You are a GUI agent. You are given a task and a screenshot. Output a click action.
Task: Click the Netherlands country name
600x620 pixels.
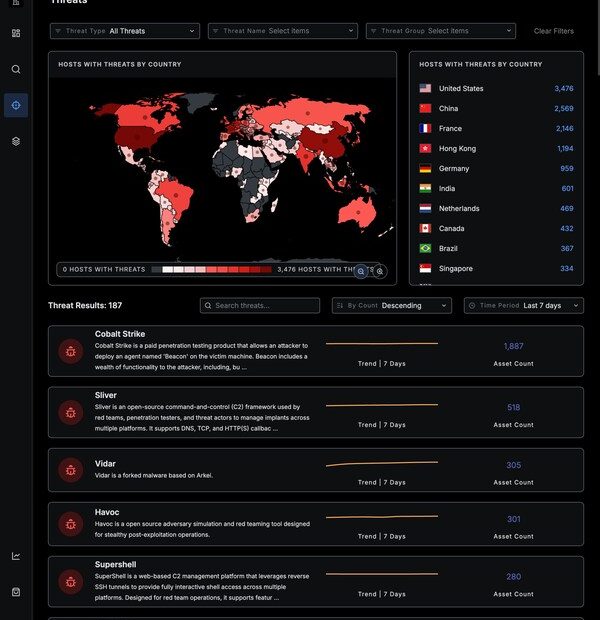click(459, 208)
